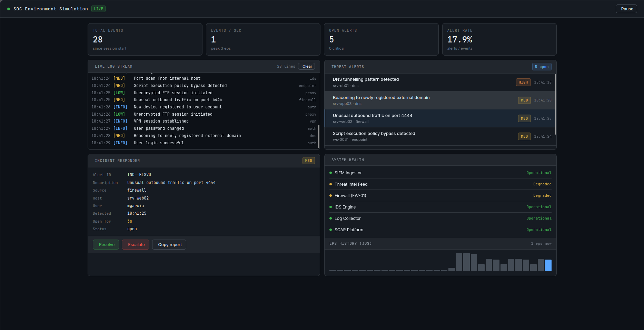
Task: Escalate the incident
Action: pos(136,245)
